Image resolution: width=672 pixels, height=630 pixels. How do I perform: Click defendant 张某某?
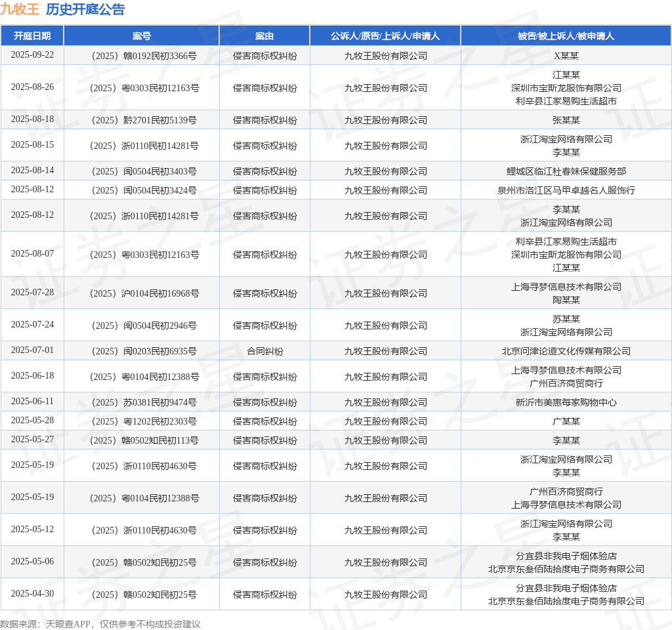[x=566, y=120]
